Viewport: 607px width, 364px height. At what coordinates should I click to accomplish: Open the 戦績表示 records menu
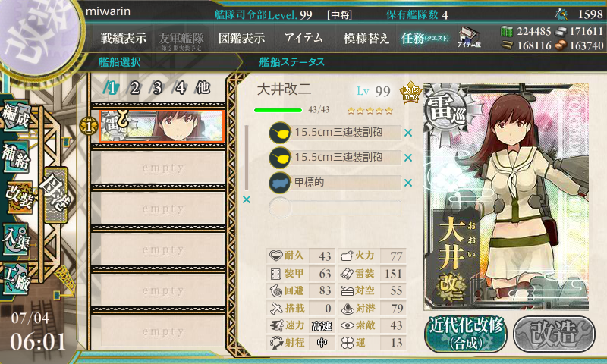[x=124, y=38]
